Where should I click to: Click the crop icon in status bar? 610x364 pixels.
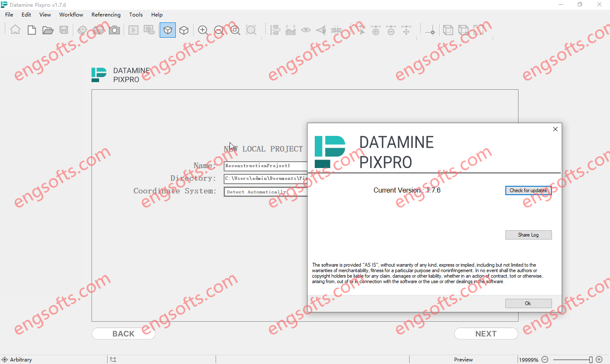(113, 359)
